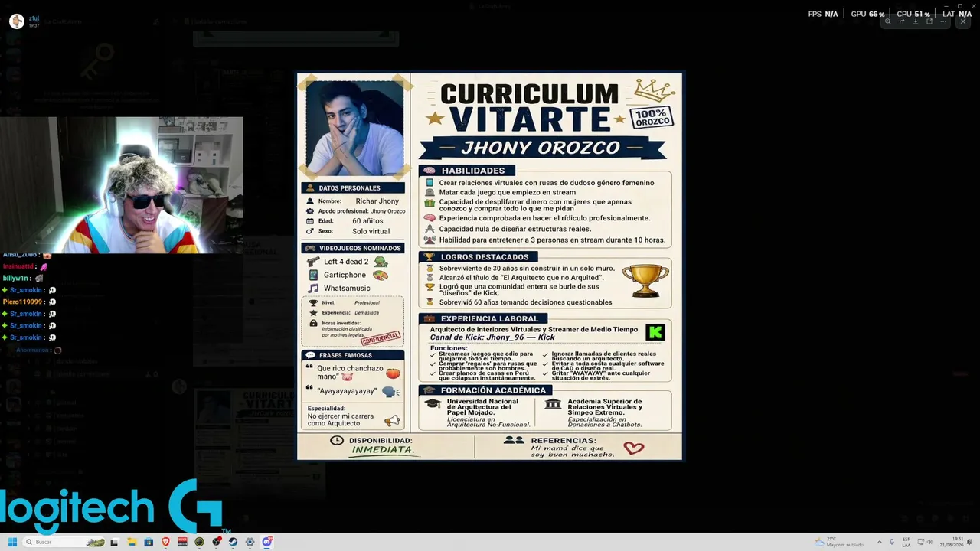The image size is (980, 551).
Task: Click the "JHONY OROZCO" name banner
Action: tap(541, 148)
